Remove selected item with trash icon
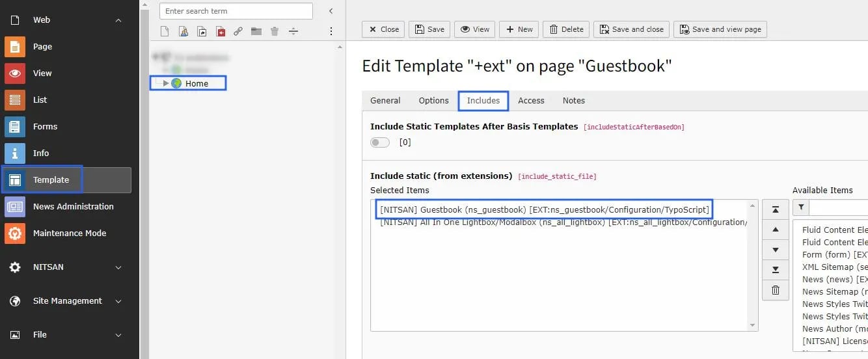The height and width of the screenshot is (359, 868). pos(775,290)
